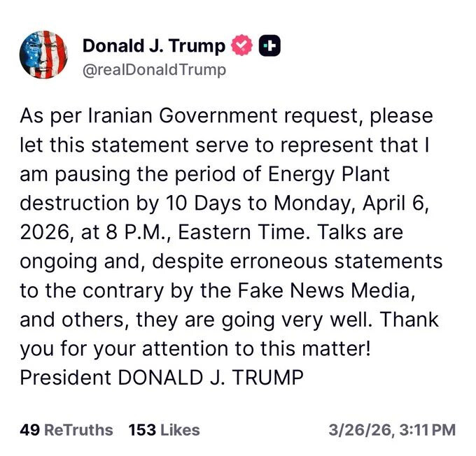Click the "President DONALD J. TRUMP" signature line

[162, 377]
